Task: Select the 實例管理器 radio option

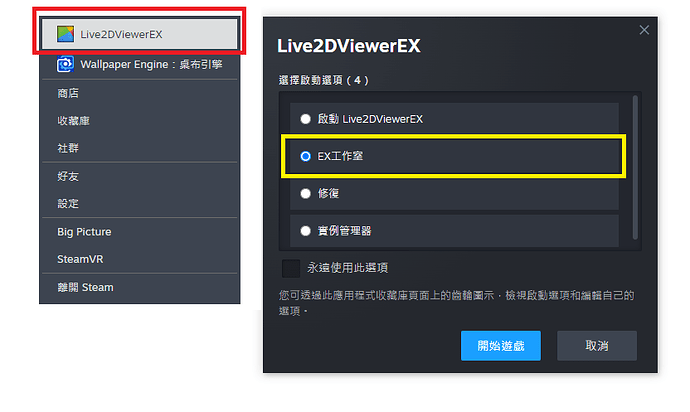Action: click(x=306, y=231)
